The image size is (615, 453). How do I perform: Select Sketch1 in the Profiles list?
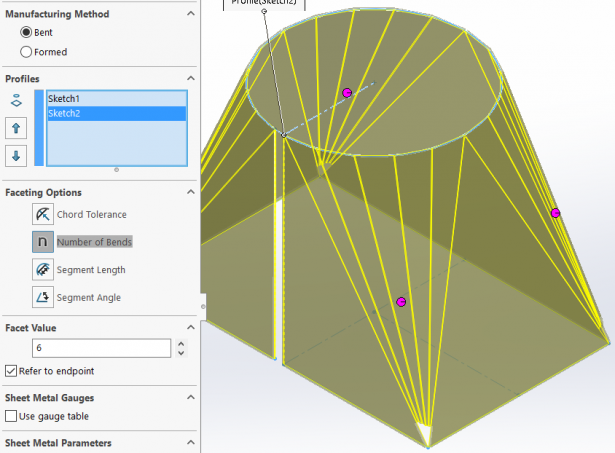pos(116,98)
